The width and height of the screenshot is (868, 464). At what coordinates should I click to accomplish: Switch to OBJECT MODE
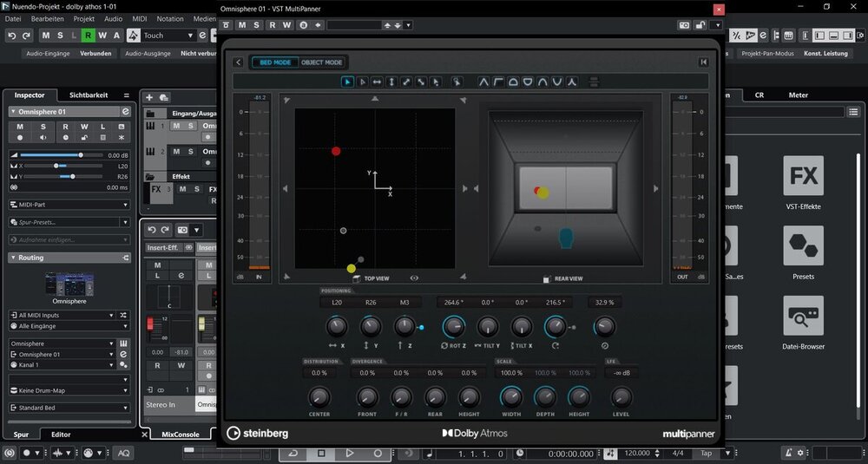pyautogui.click(x=322, y=62)
